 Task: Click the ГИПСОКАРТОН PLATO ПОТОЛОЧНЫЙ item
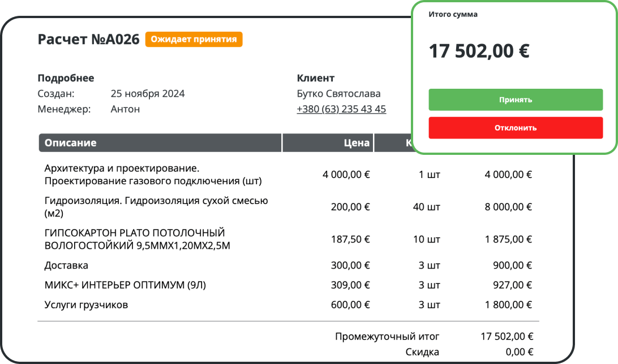click(x=135, y=239)
